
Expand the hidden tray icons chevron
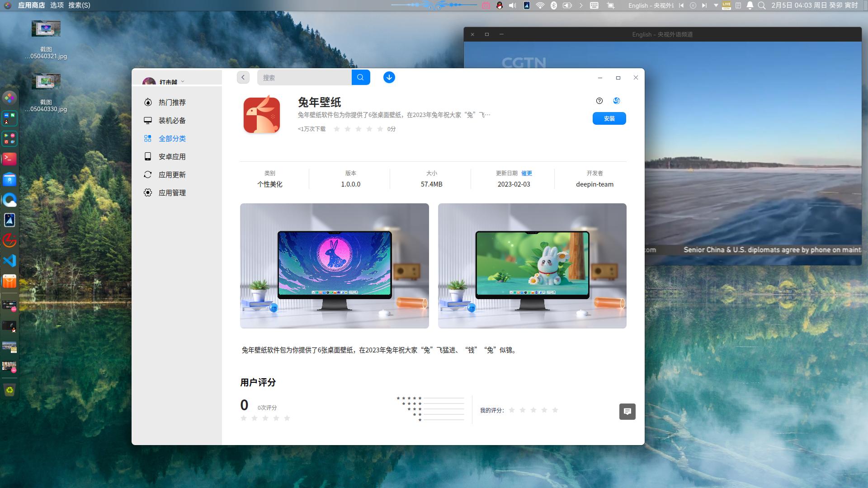click(581, 6)
